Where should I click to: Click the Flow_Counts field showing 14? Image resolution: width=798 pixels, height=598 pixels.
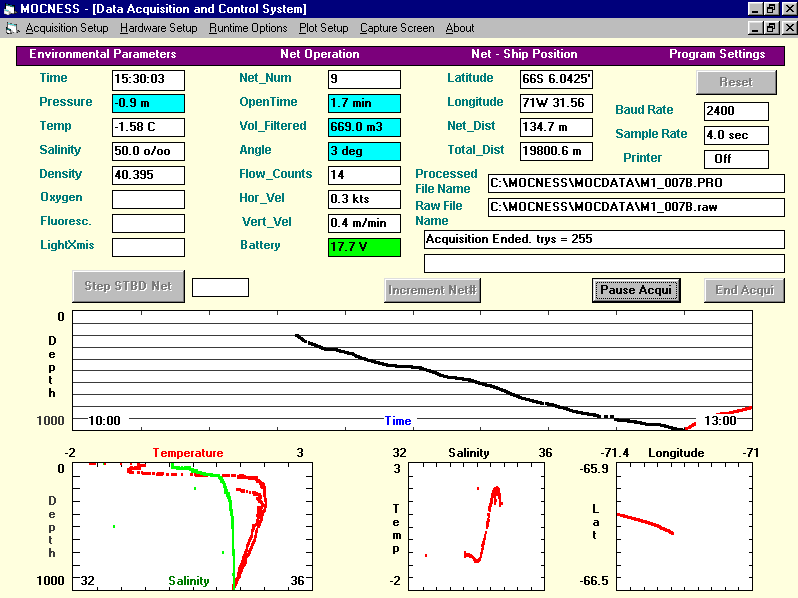[364, 175]
